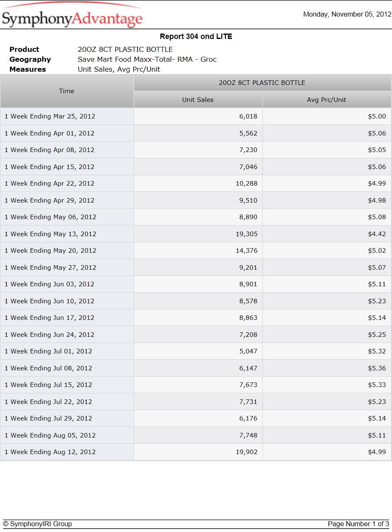Click the Avg Prc/Unit column header

pyautogui.click(x=327, y=99)
